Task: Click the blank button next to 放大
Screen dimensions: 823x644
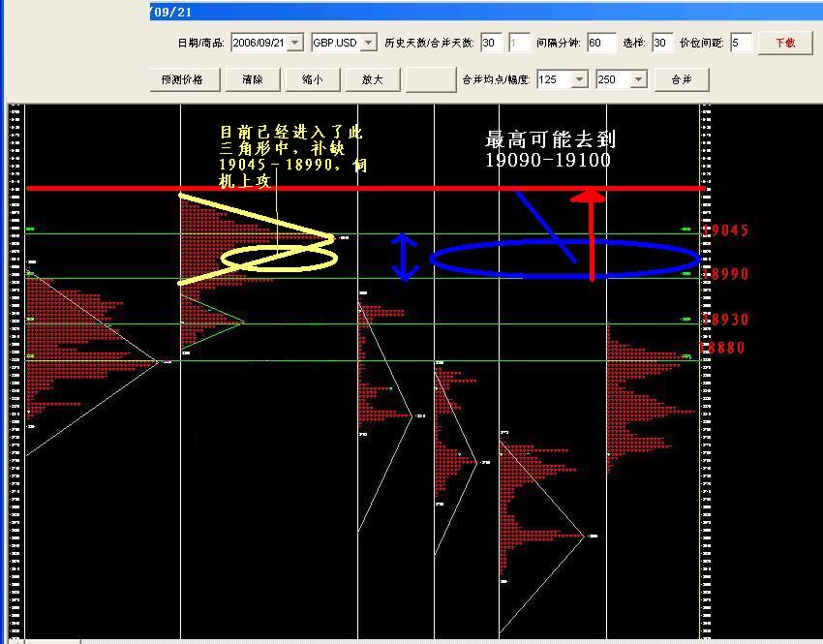Action: [x=431, y=79]
